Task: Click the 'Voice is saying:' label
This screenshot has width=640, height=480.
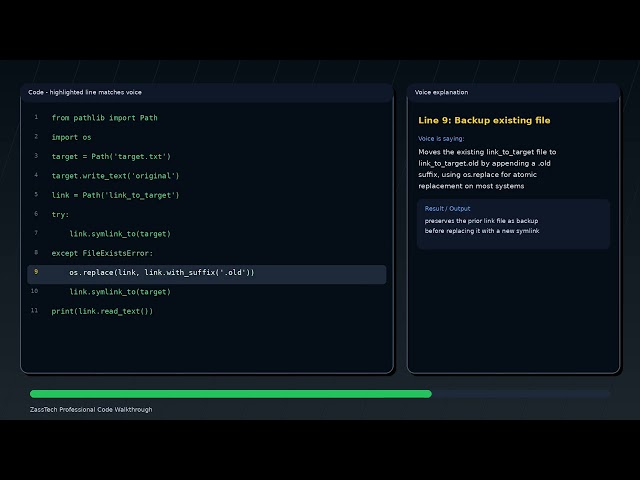Action: coord(441,139)
